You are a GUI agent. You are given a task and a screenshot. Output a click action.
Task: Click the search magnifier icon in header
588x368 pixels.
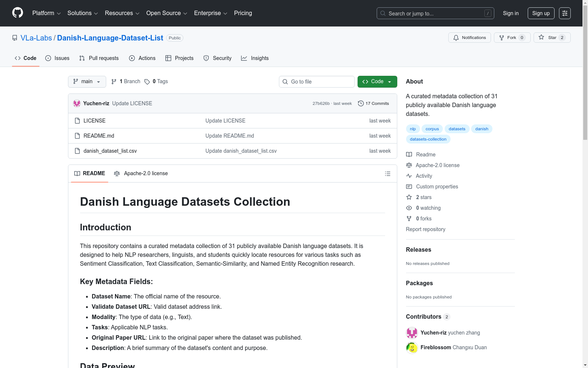pyautogui.click(x=383, y=13)
